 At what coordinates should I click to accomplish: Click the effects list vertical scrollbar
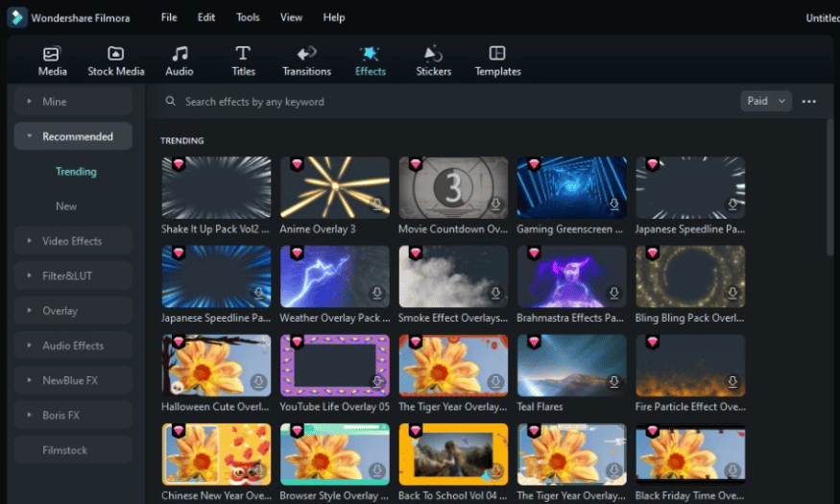pos(829,187)
